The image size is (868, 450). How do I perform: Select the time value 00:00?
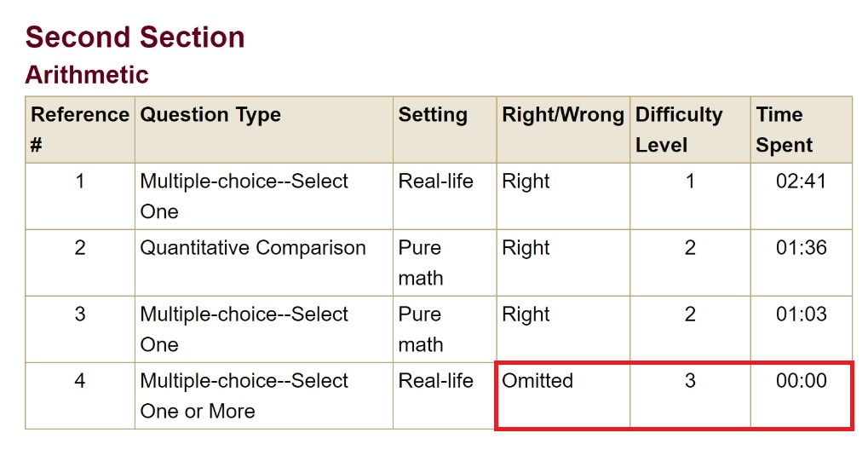[x=801, y=381]
